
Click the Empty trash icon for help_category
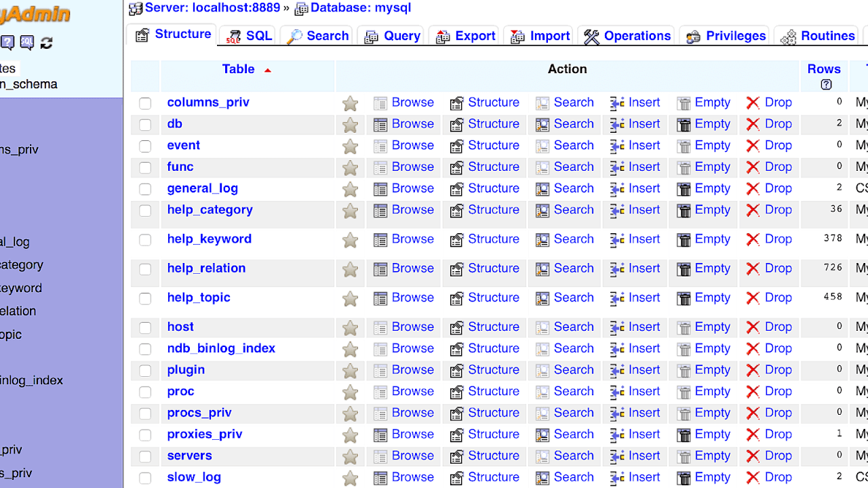pos(684,211)
